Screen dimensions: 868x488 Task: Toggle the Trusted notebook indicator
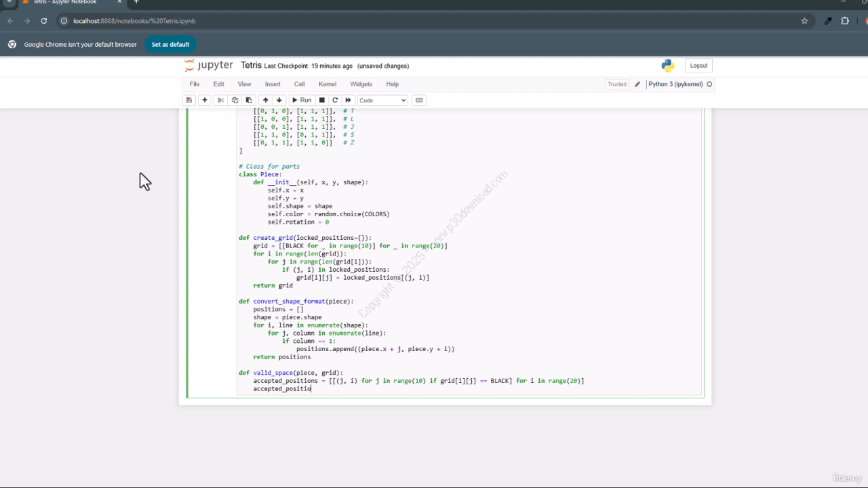617,84
